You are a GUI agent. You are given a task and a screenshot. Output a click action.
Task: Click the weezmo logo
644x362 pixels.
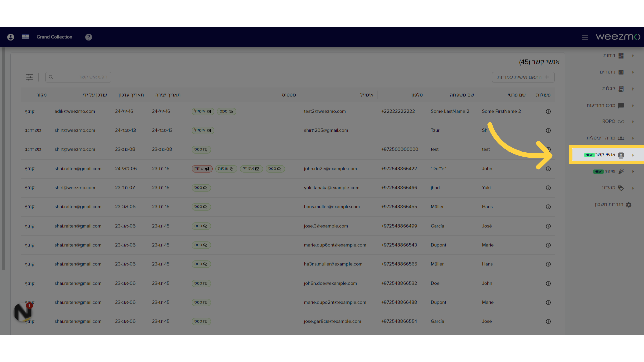tap(618, 37)
